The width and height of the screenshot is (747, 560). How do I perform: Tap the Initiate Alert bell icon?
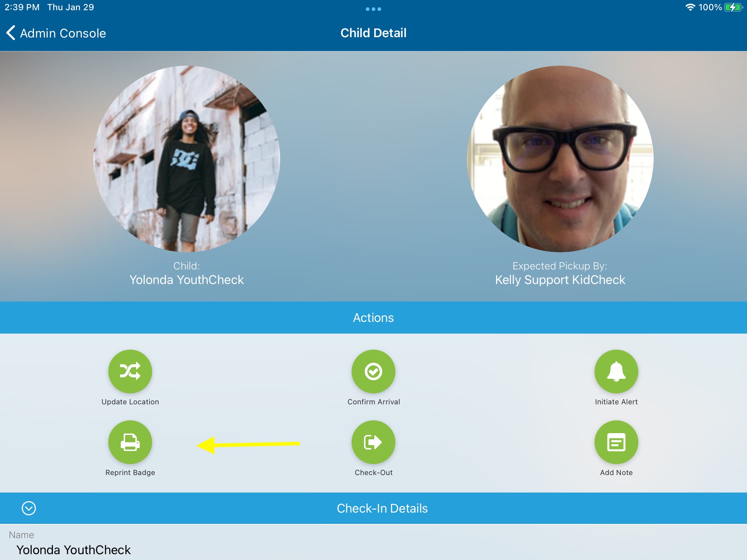tap(616, 371)
